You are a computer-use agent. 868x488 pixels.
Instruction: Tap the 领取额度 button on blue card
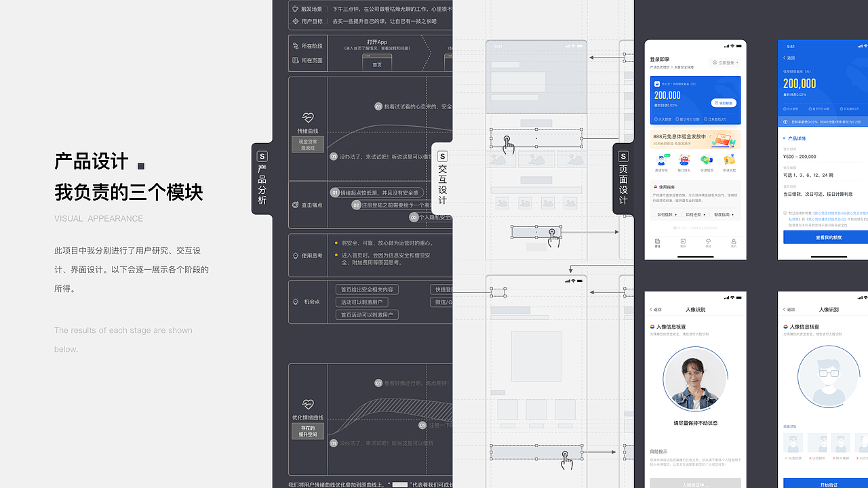[724, 103]
